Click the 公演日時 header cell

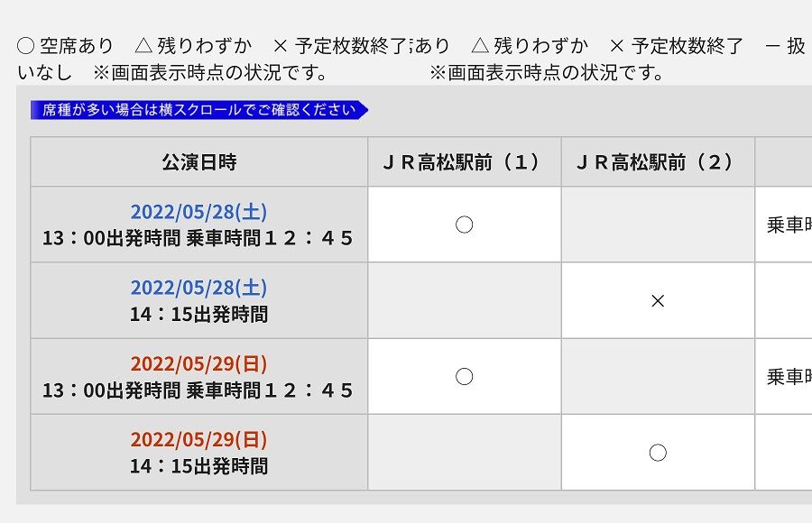(199, 161)
